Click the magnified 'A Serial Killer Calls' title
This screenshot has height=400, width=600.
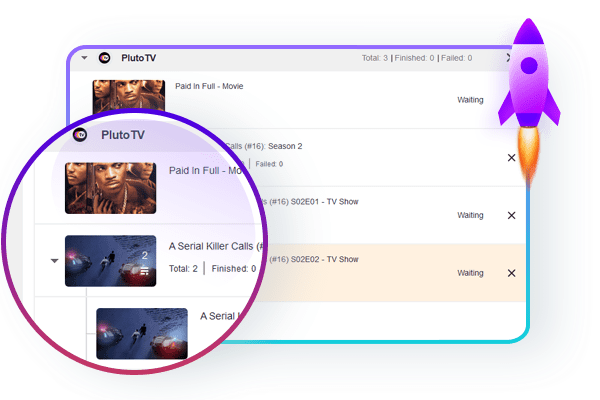[x=214, y=246]
